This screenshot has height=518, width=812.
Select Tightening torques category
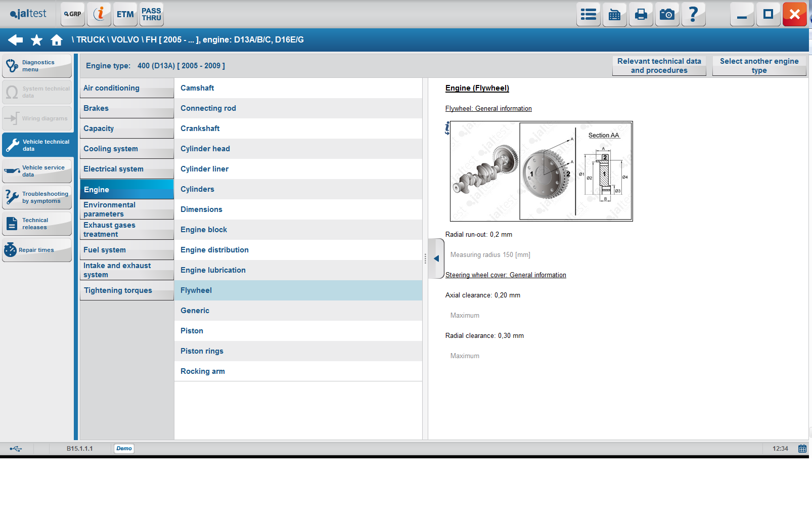pos(126,290)
